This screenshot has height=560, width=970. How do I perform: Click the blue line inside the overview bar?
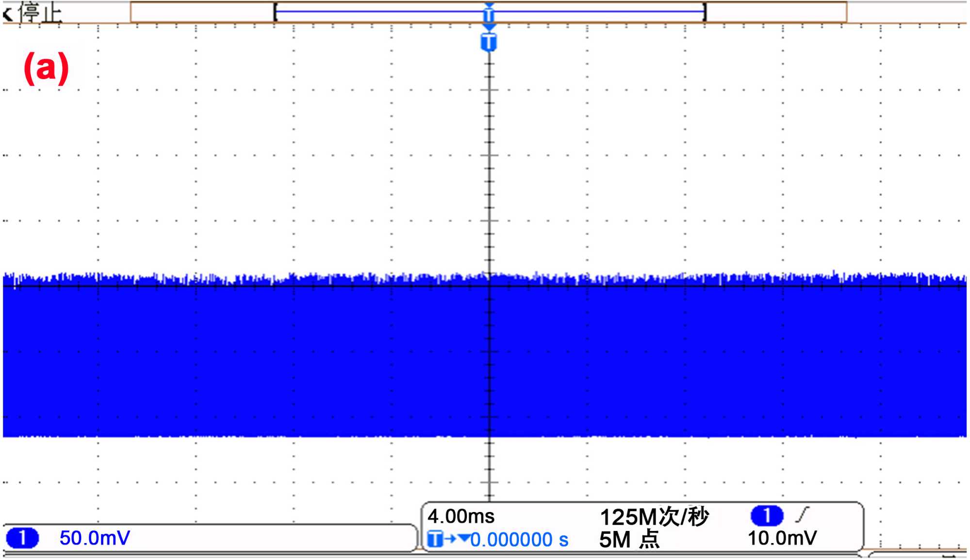point(378,11)
